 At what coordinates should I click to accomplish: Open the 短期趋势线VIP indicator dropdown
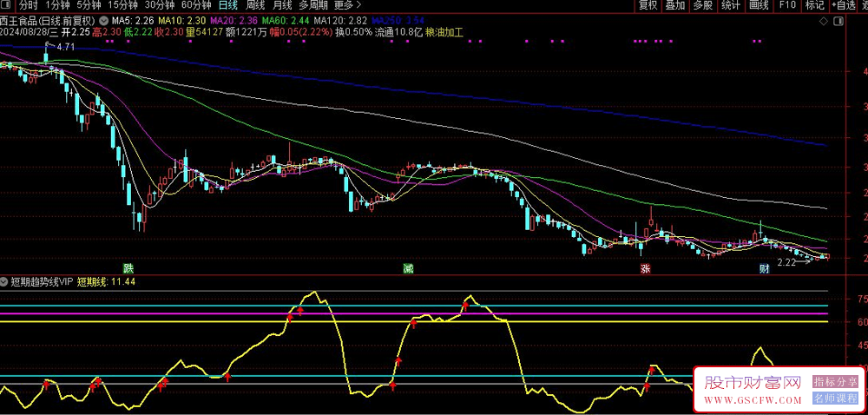point(5,281)
